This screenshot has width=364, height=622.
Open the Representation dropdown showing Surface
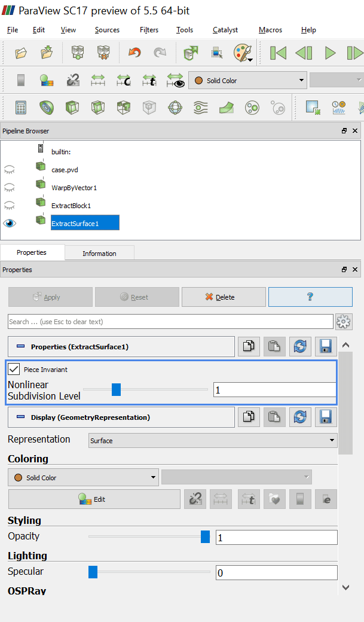coord(213,441)
